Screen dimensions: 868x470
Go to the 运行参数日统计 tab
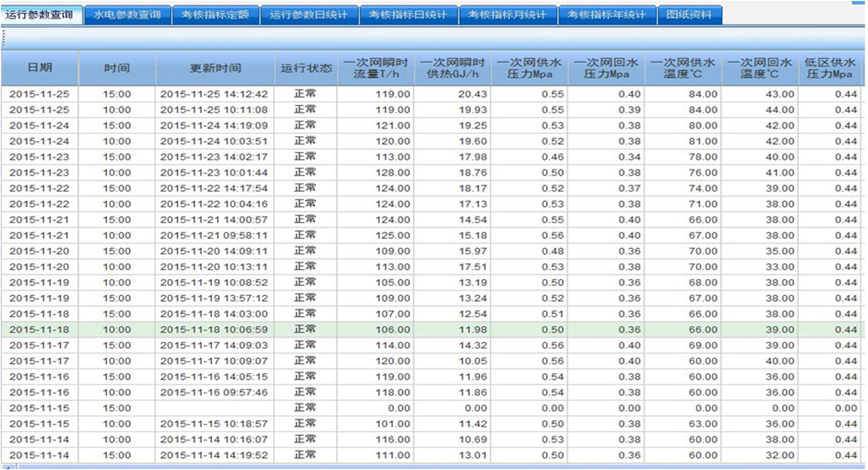(x=309, y=15)
